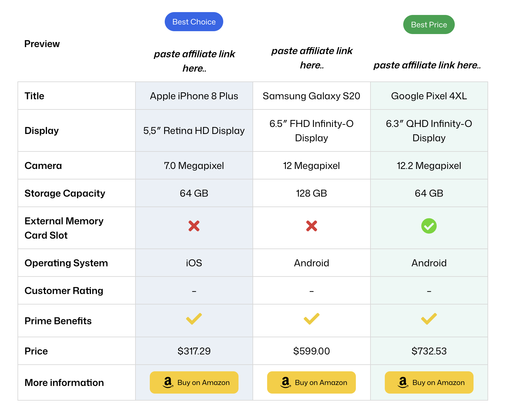Image resolution: width=505 pixels, height=420 pixels.
Task: Buy the Google Pixel 4XL on Amazon
Action: [x=429, y=382]
